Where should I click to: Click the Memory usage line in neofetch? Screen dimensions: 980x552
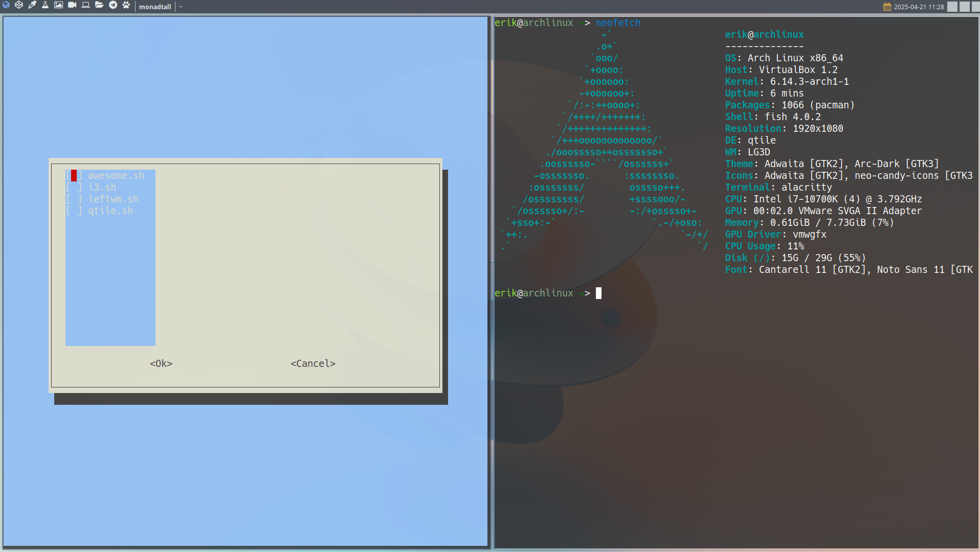pos(809,223)
